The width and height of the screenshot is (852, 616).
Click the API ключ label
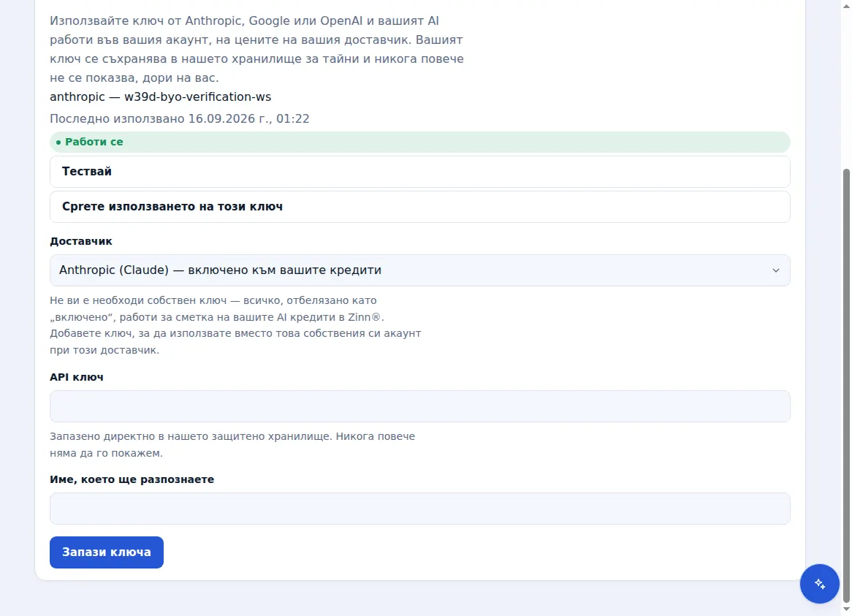[x=77, y=377]
